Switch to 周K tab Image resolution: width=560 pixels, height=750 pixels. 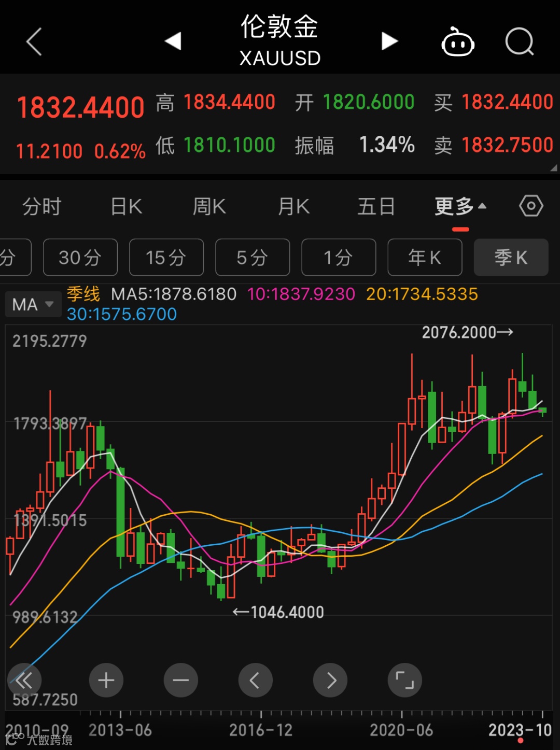pyautogui.click(x=209, y=206)
